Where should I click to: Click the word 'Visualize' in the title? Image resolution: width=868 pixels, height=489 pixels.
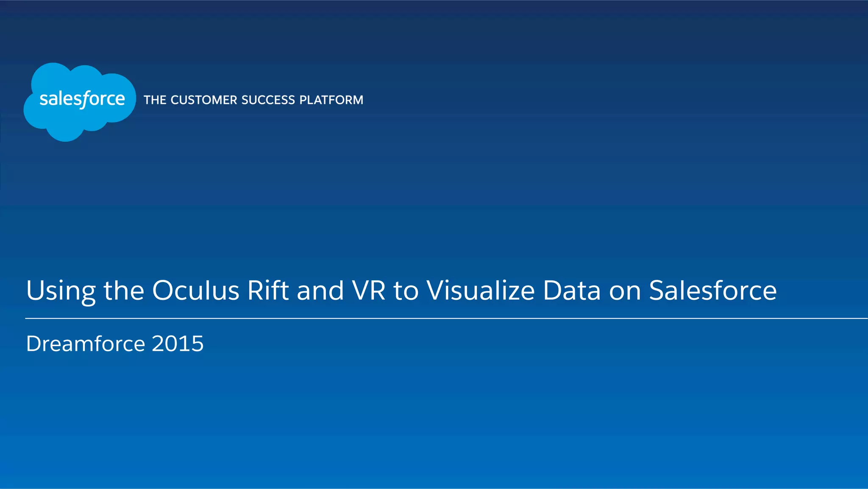coord(481,291)
